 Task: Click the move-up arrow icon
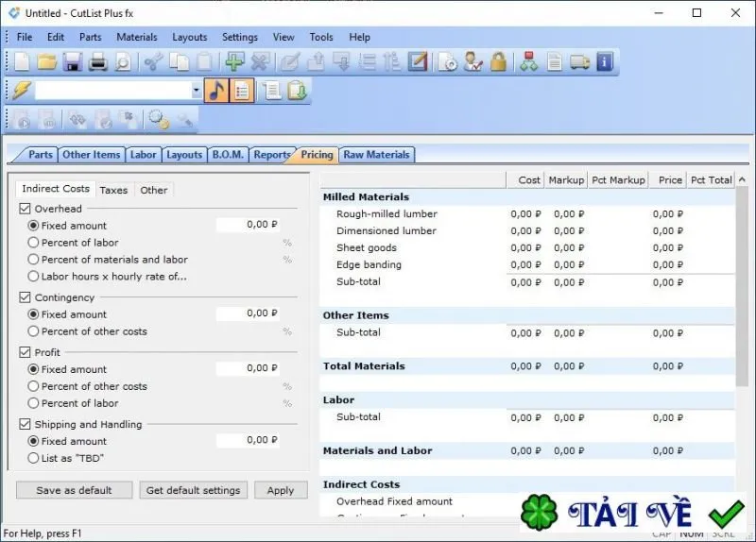click(x=316, y=62)
